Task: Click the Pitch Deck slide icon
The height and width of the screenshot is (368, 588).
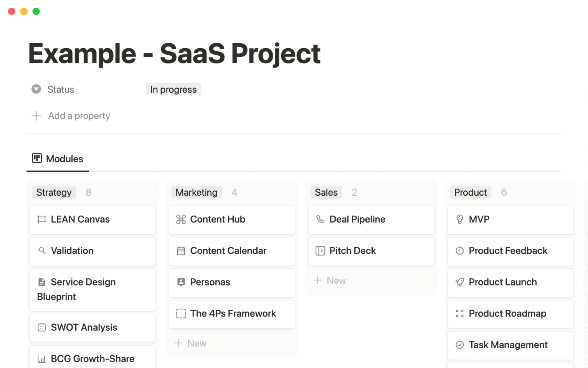Action: tap(320, 251)
